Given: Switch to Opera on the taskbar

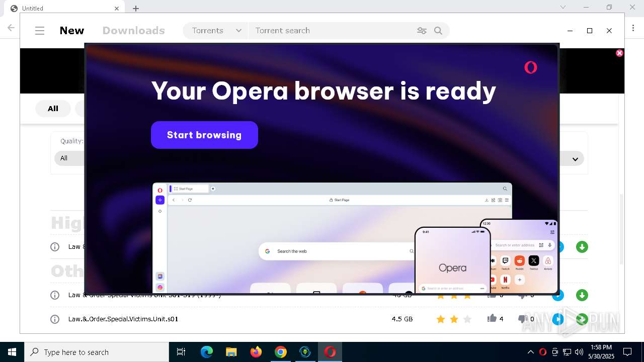Looking at the screenshot, I should [x=330, y=352].
